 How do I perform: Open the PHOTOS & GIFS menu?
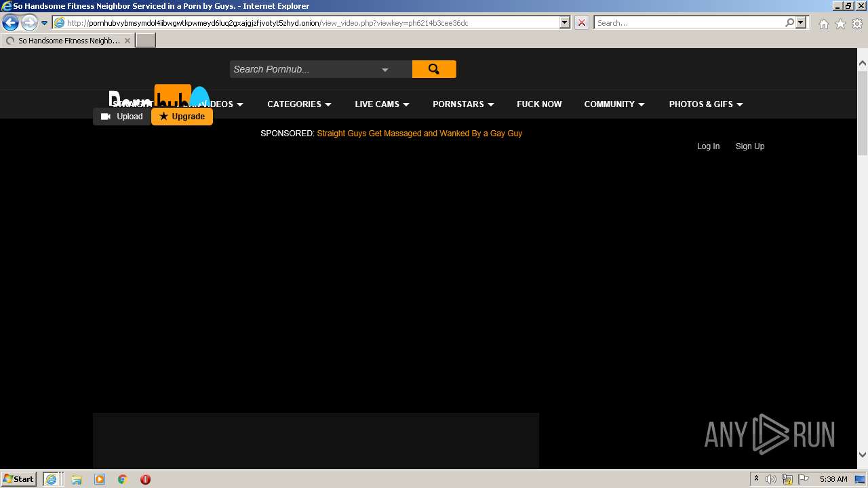coord(706,104)
